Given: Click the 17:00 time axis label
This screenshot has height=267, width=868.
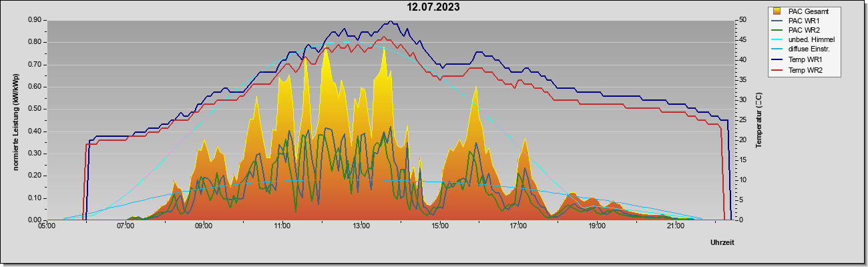Looking at the screenshot, I should 518,226.
